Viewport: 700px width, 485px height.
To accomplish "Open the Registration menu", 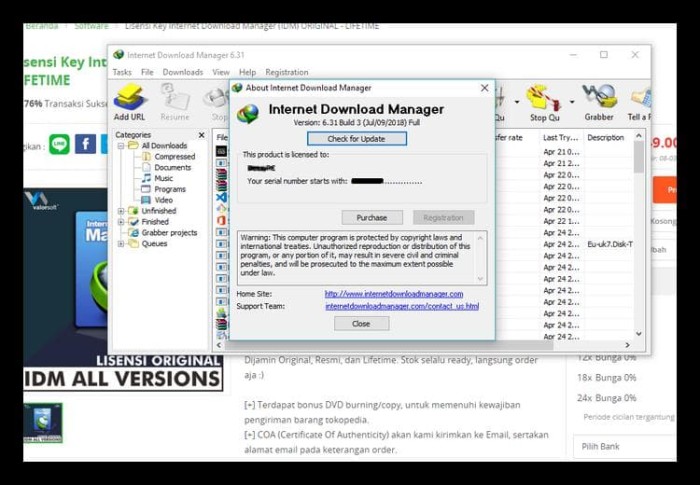I will click(x=287, y=72).
